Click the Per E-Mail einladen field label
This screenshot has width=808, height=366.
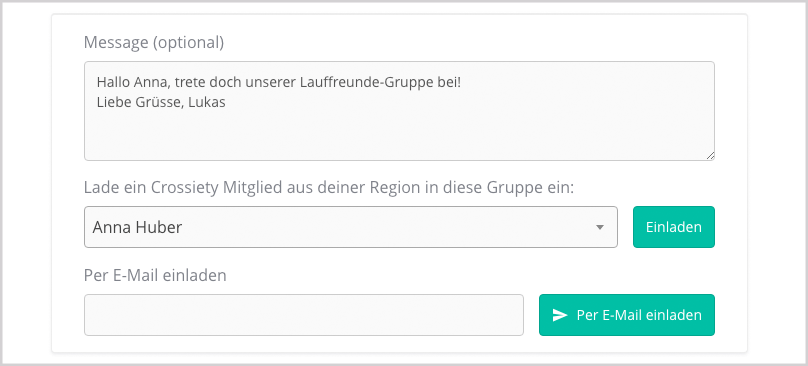(155, 275)
